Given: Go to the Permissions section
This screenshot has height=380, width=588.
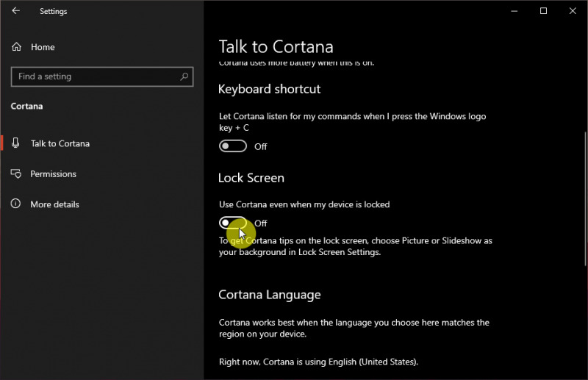Looking at the screenshot, I should click(53, 174).
